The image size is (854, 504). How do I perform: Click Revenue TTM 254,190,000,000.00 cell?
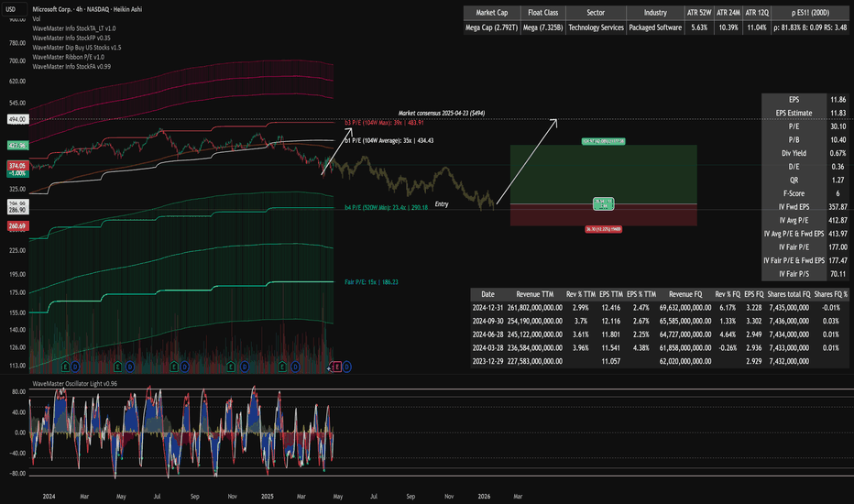[x=535, y=322]
